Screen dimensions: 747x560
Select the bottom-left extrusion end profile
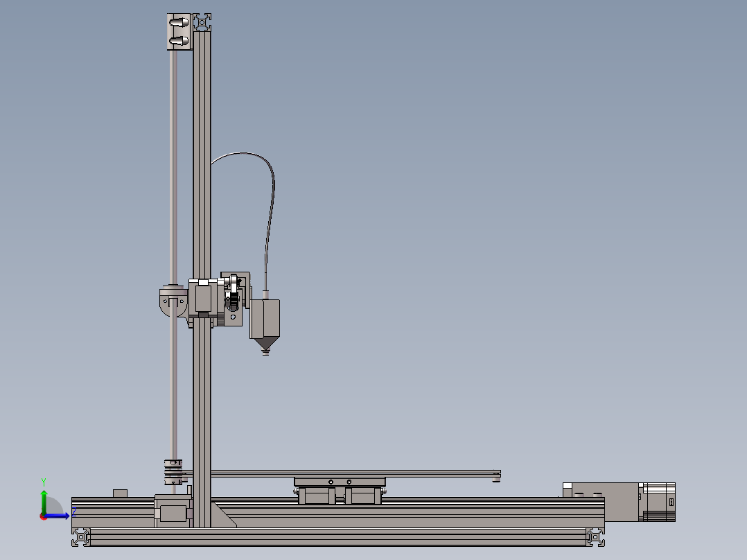tap(80, 537)
